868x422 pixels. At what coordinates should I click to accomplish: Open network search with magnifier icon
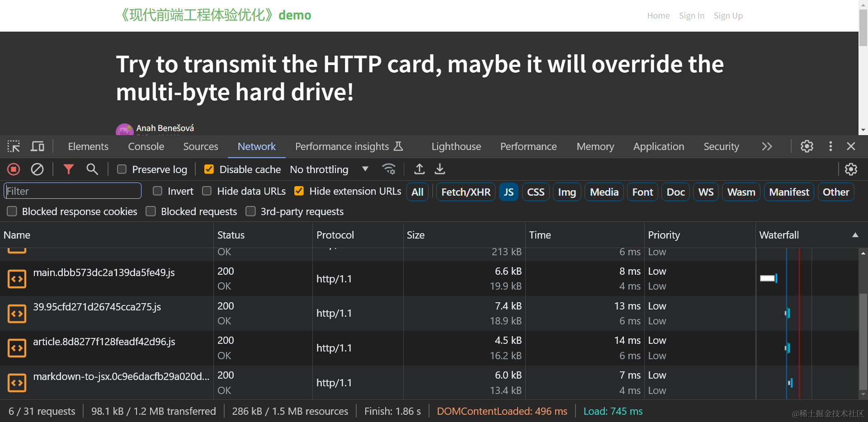point(92,169)
